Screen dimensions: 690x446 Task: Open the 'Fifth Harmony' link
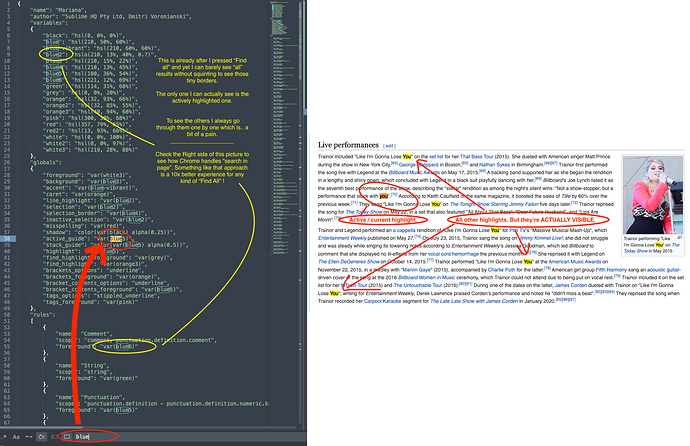pyautogui.click(x=611, y=270)
